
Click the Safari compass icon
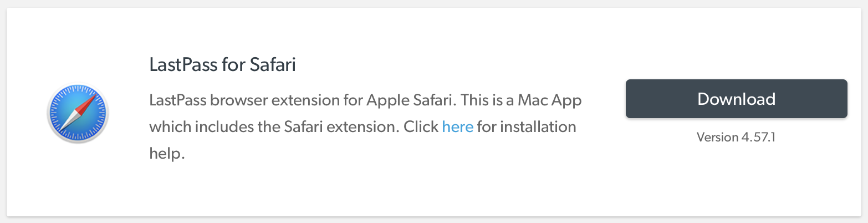pyautogui.click(x=78, y=114)
